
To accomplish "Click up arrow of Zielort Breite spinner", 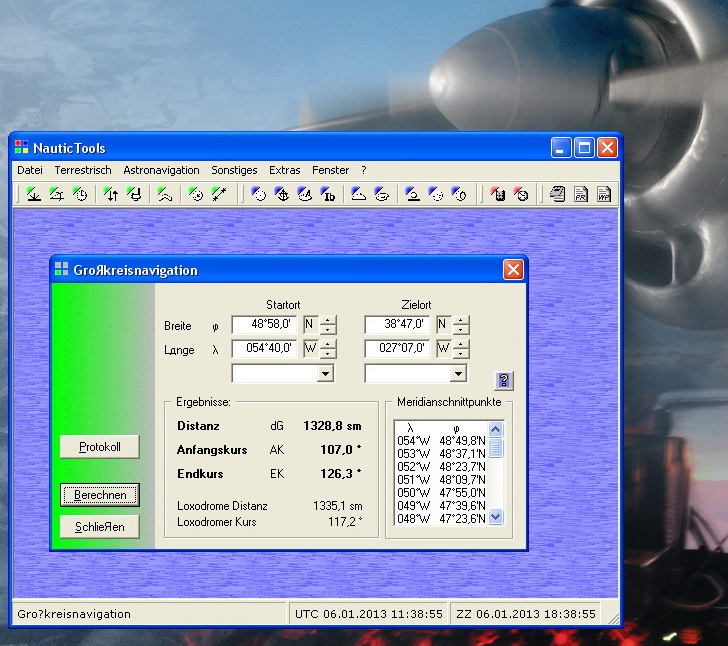I will pos(460,320).
